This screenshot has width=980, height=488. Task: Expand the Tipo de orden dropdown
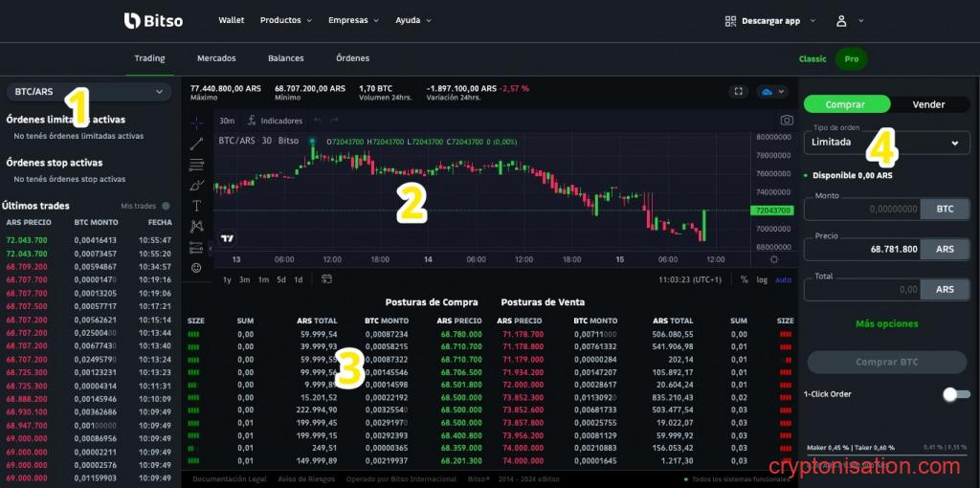(886, 143)
